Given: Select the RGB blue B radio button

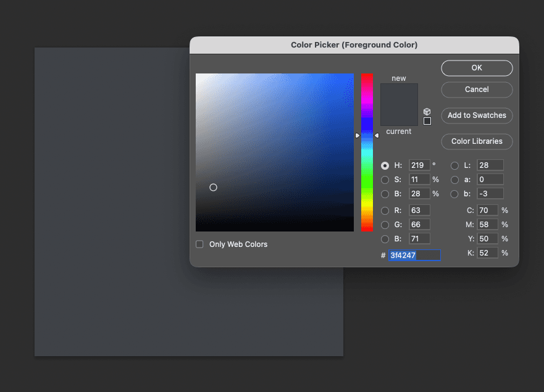Looking at the screenshot, I should pyautogui.click(x=385, y=239).
